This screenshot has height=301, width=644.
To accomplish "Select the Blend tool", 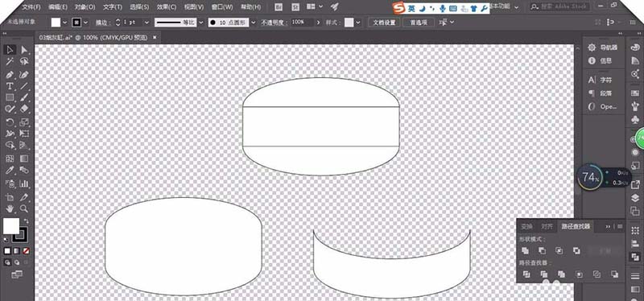I will point(24,170).
